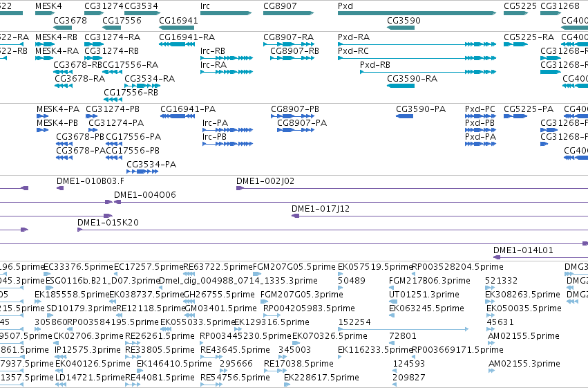588x388 pixels.
Task: Select EST 152254 label
Action: (354, 322)
